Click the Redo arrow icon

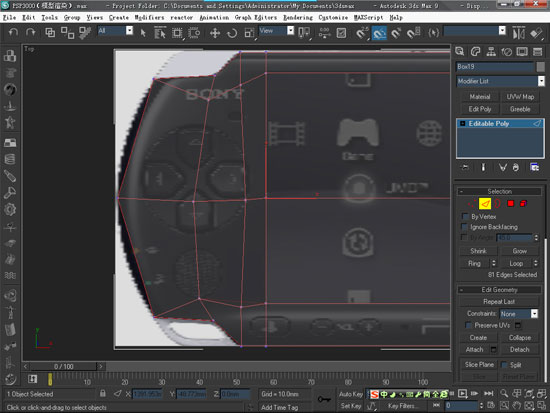point(31,33)
